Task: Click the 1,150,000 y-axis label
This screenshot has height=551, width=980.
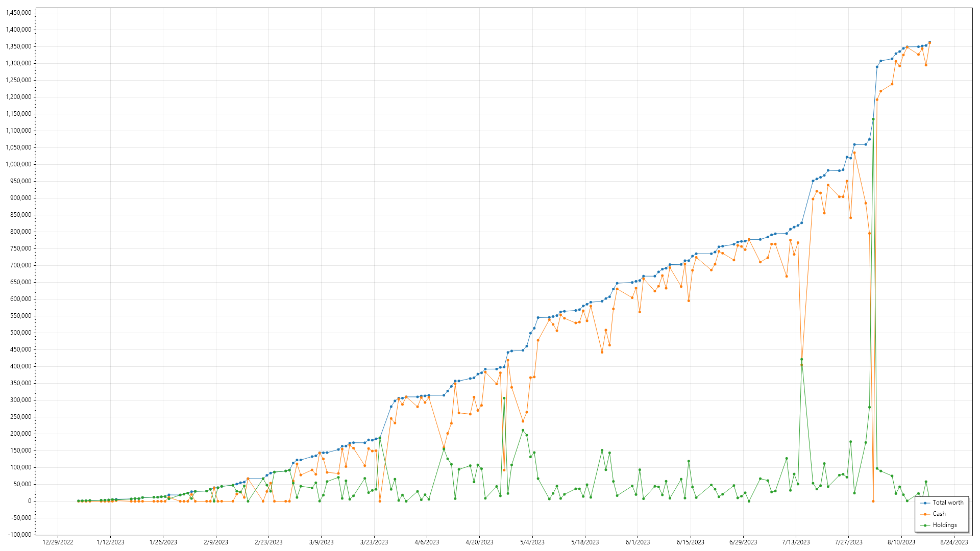Action: [x=18, y=114]
